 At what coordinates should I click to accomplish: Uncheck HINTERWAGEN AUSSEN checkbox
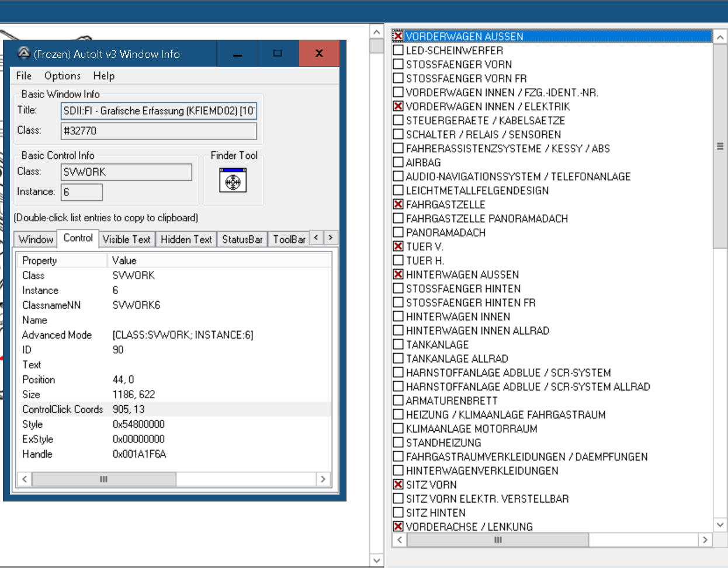coord(398,274)
